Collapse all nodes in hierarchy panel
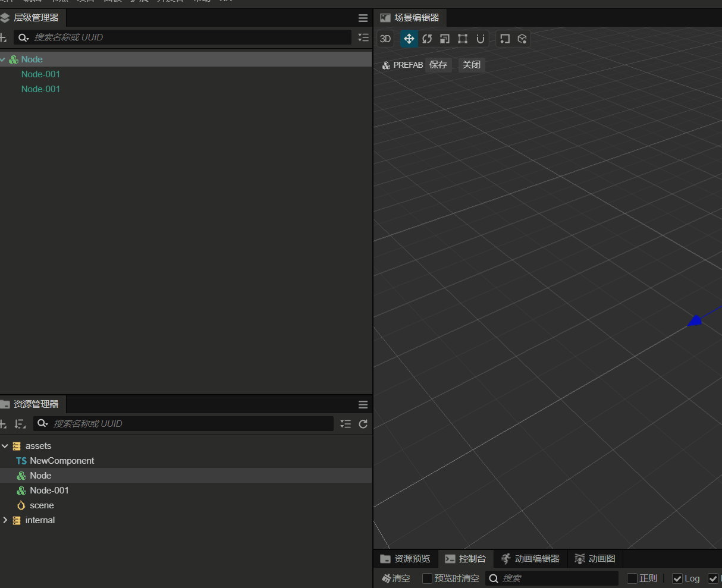The height and width of the screenshot is (588, 722). [363, 37]
